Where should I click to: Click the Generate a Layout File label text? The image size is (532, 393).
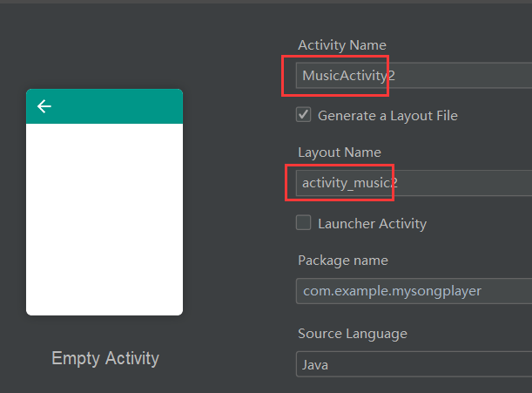[x=387, y=115]
